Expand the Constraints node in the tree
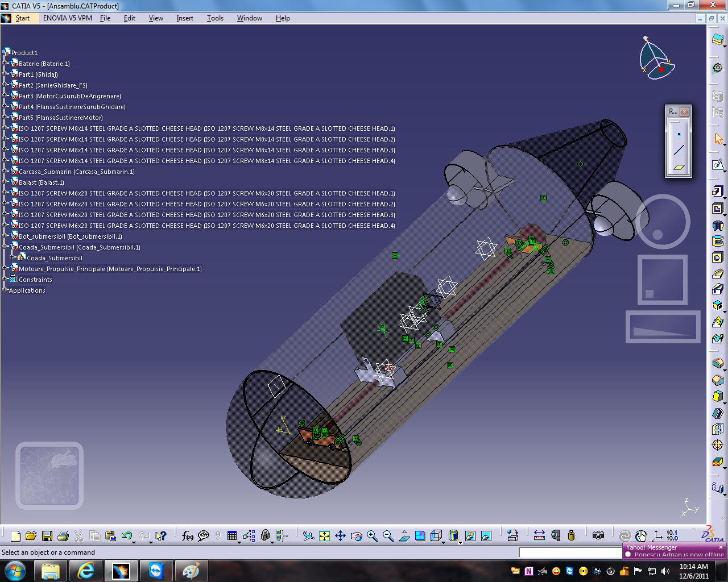Screen dimensions: 728x582 coord(5,279)
